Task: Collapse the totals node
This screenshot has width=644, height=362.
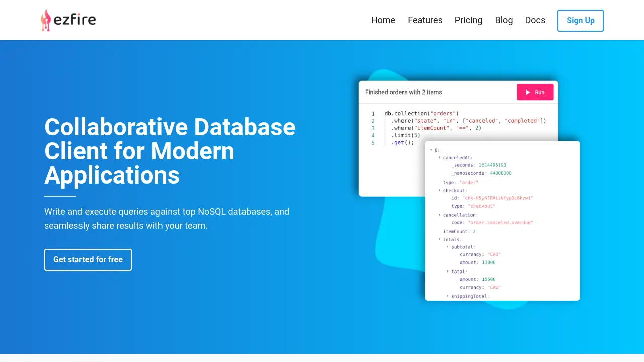Action: [439, 239]
